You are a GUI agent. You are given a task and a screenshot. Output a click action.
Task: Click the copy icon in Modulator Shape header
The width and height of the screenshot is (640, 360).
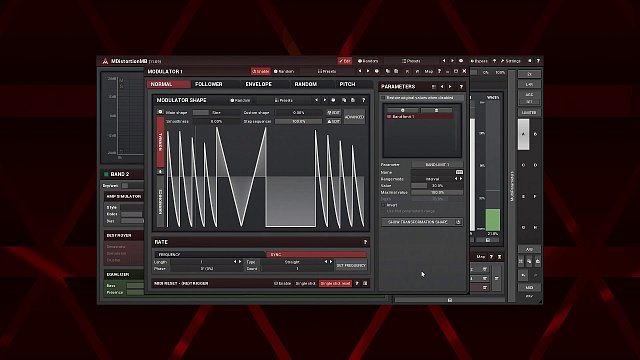344,100
